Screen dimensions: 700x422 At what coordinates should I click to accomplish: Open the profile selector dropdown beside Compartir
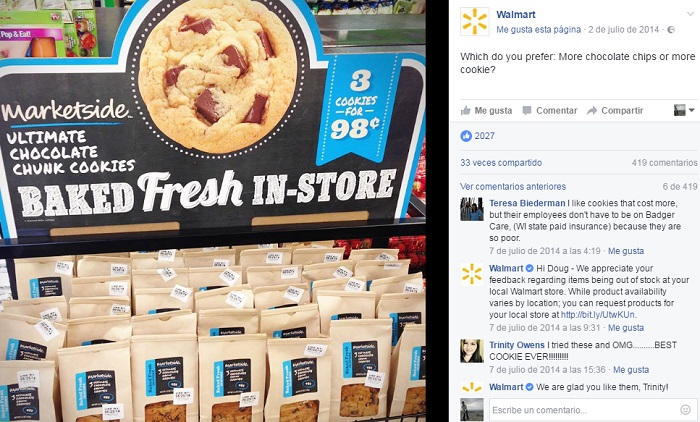coord(684,110)
